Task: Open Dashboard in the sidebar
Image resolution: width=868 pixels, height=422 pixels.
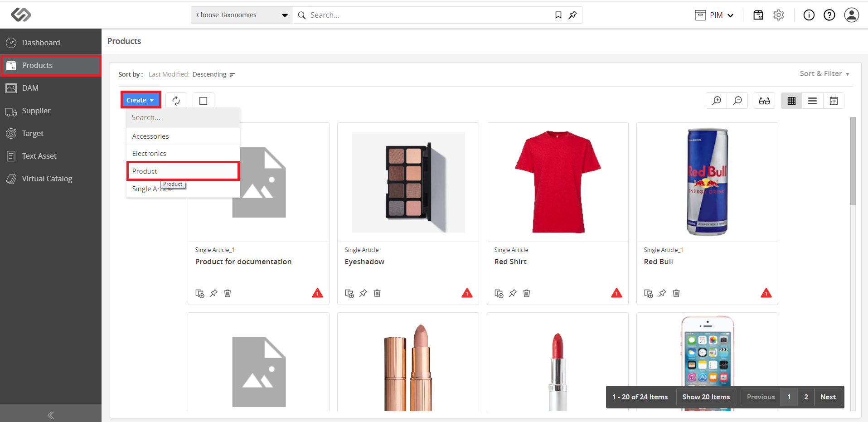Action: (51, 43)
